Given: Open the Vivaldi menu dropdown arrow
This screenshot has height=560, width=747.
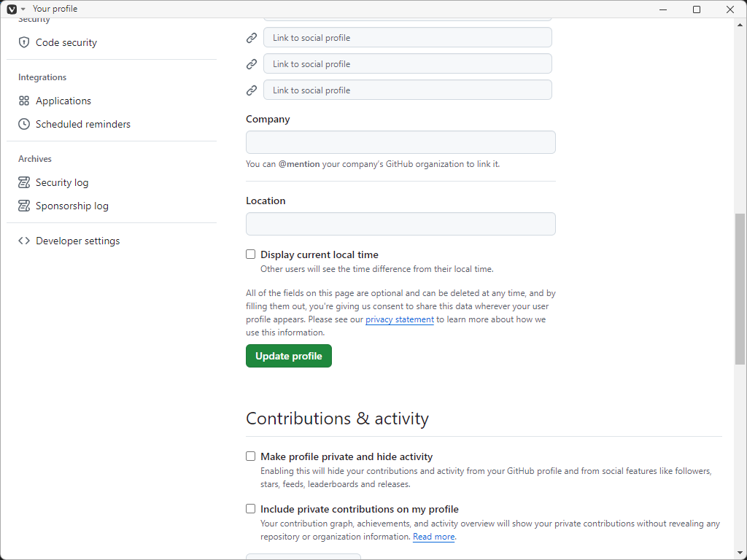Looking at the screenshot, I should [x=23, y=9].
